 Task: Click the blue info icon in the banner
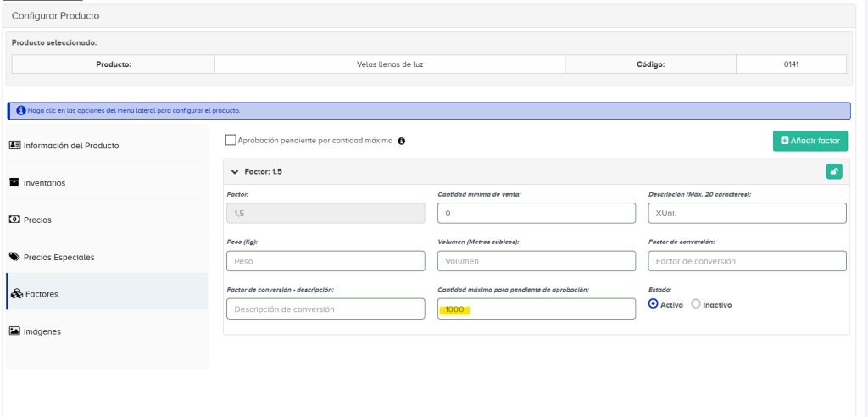[21, 111]
